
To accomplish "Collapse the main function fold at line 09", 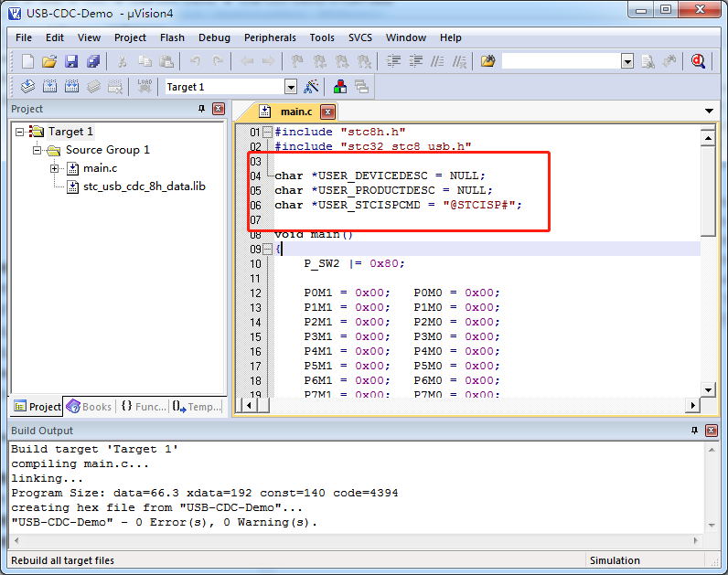I will click(267, 250).
